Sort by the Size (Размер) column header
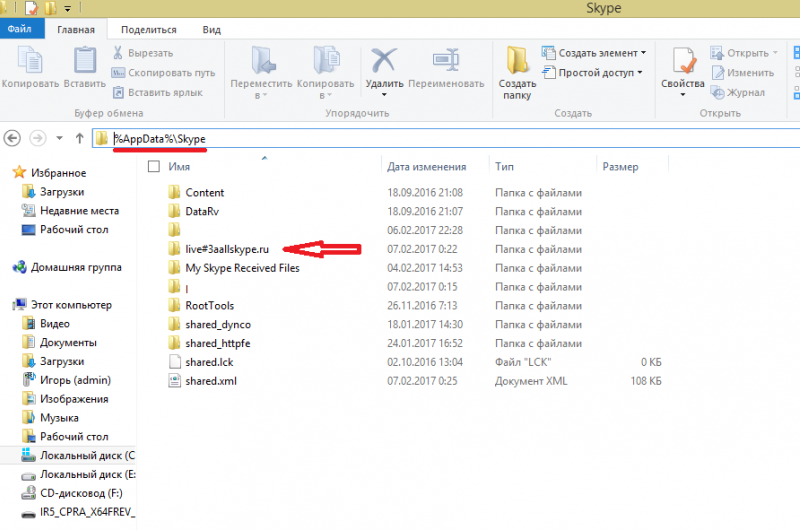This screenshot has height=530, width=800. [x=620, y=167]
